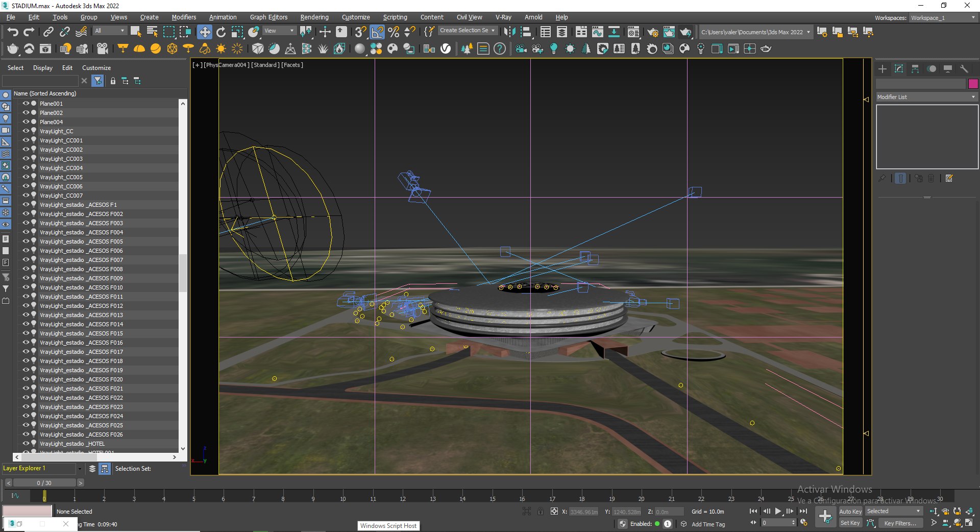980x532 pixels.
Task: Click the scene explorer search field
Action: click(x=41, y=81)
